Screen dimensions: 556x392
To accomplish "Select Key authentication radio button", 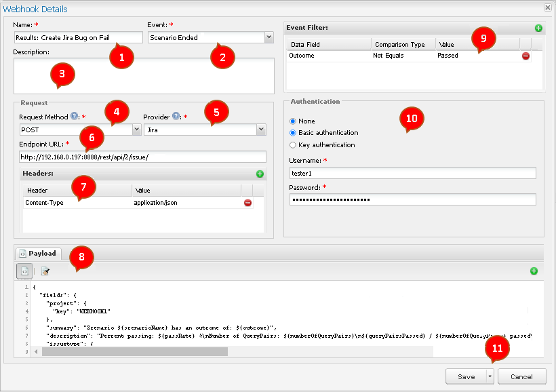I will click(x=293, y=144).
